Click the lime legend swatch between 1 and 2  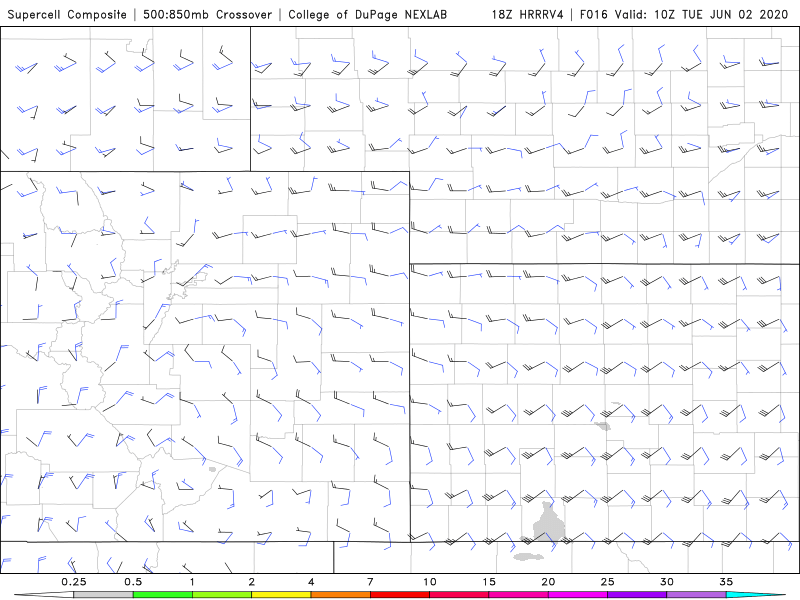click(x=222, y=595)
